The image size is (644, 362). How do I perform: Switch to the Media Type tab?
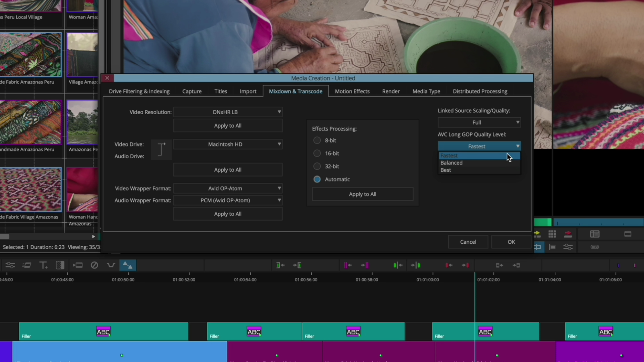(x=426, y=91)
